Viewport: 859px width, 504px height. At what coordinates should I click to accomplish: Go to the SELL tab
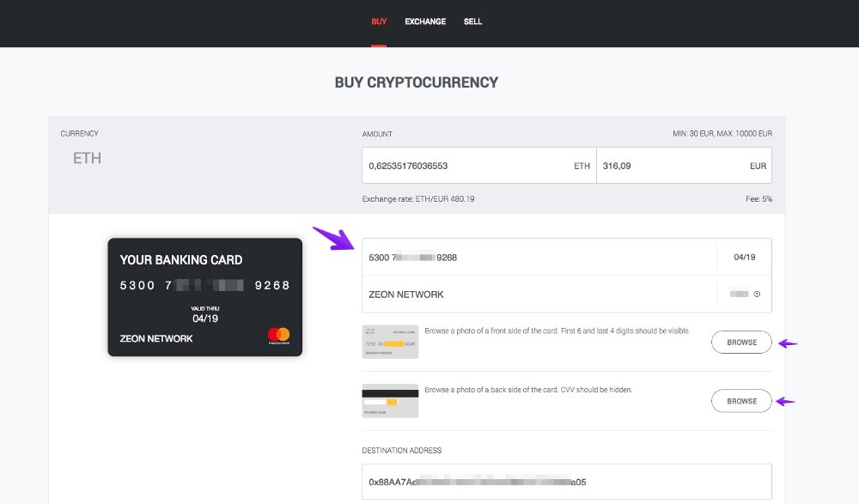(x=472, y=21)
